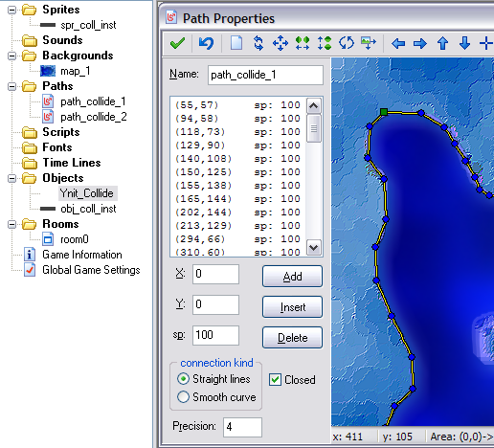Collapse the Sprites folder
This screenshot has width=494, height=448.
[11, 10]
